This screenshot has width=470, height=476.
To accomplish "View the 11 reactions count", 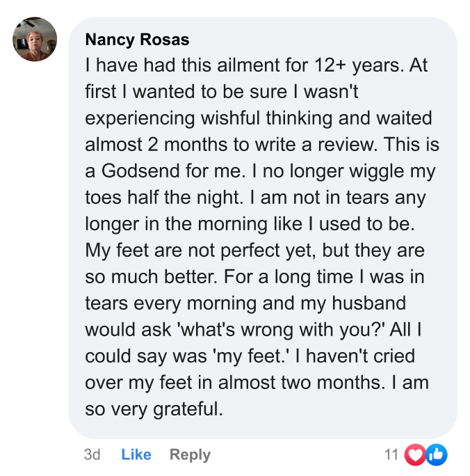I will pyautogui.click(x=391, y=455).
